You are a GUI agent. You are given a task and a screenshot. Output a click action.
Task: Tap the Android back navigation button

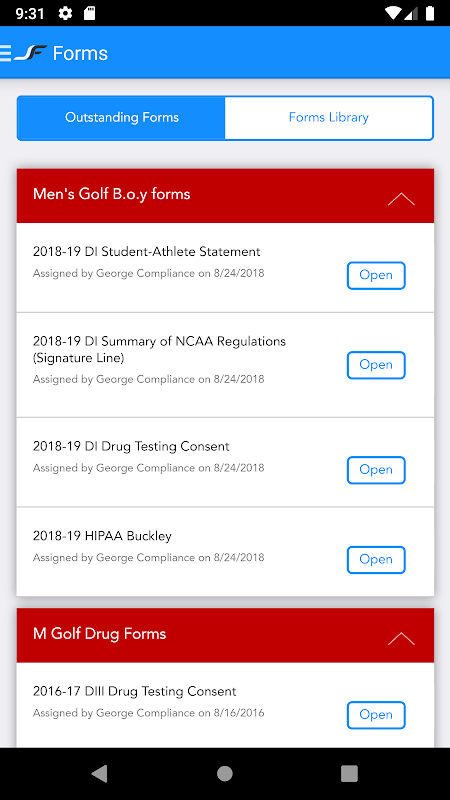tap(99, 774)
